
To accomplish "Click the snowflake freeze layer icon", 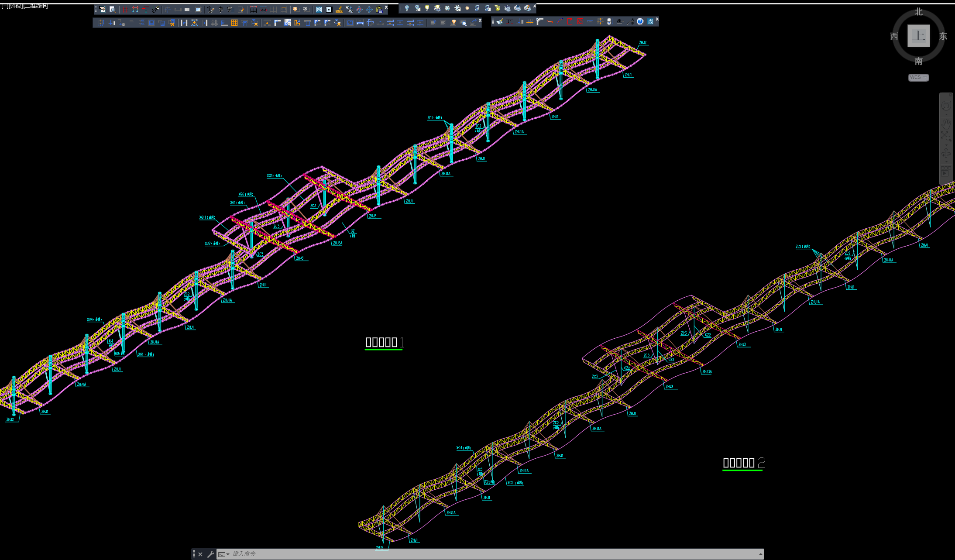I will coord(447,8).
